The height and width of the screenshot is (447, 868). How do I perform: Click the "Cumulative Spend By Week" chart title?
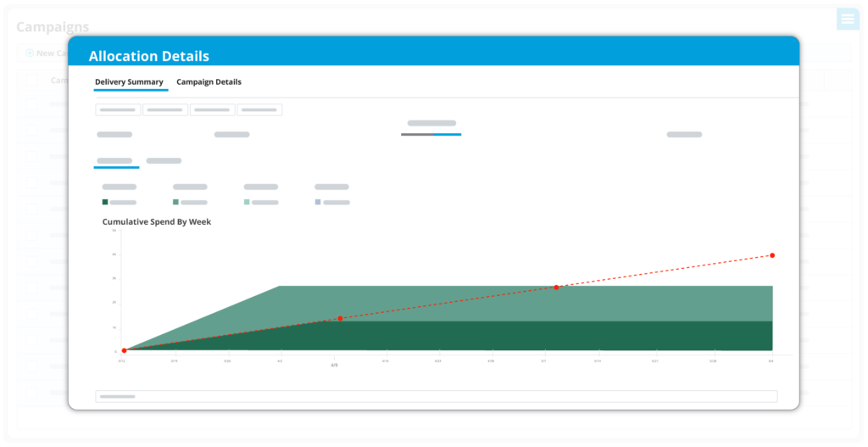coord(157,221)
